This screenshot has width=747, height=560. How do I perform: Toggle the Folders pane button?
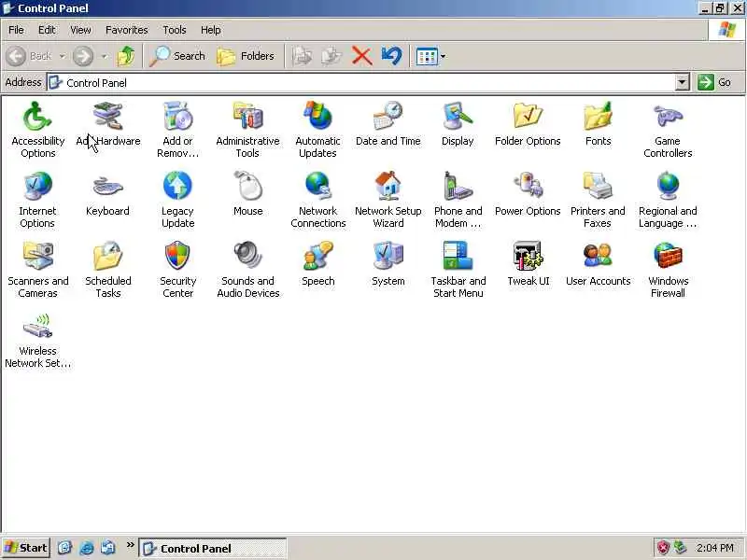pyautogui.click(x=246, y=56)
